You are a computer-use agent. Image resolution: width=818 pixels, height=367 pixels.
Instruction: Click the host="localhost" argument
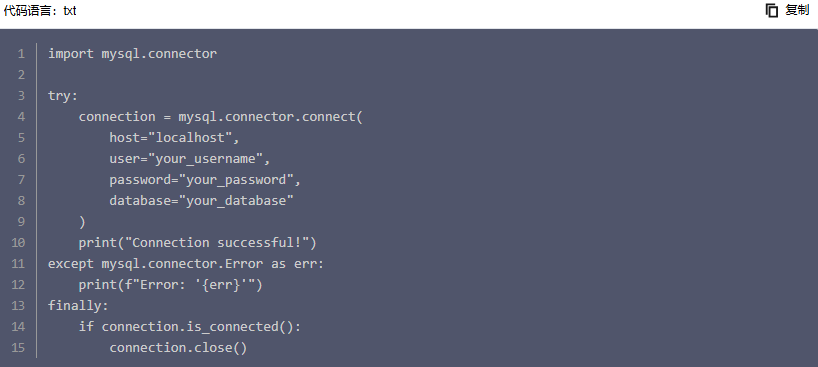174,138
